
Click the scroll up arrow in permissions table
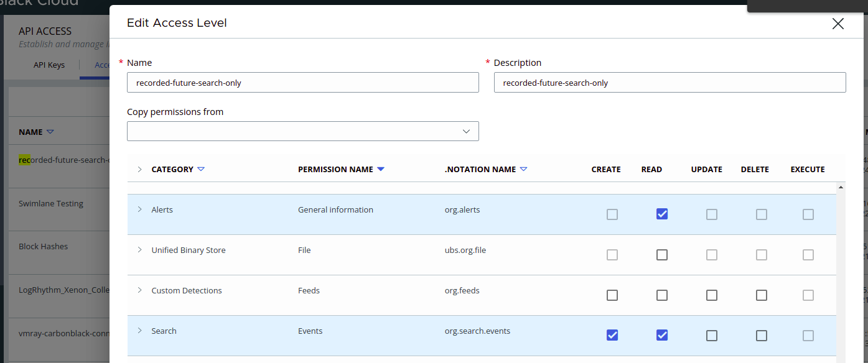(x=841, y=187)
